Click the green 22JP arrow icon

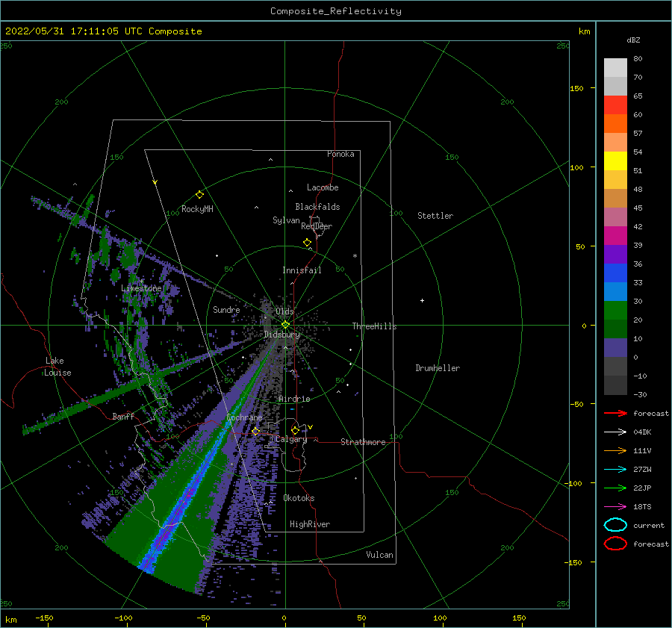(615, 488)
